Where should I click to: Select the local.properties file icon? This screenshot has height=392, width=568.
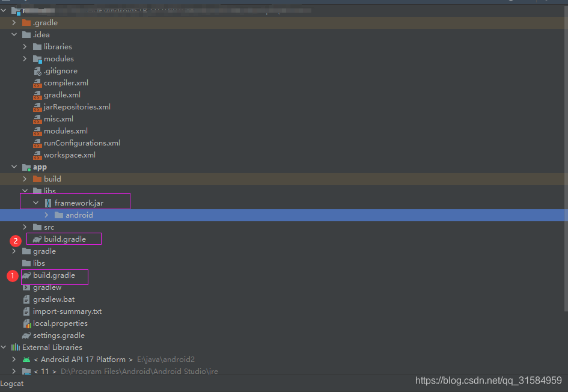coord(26,323)
